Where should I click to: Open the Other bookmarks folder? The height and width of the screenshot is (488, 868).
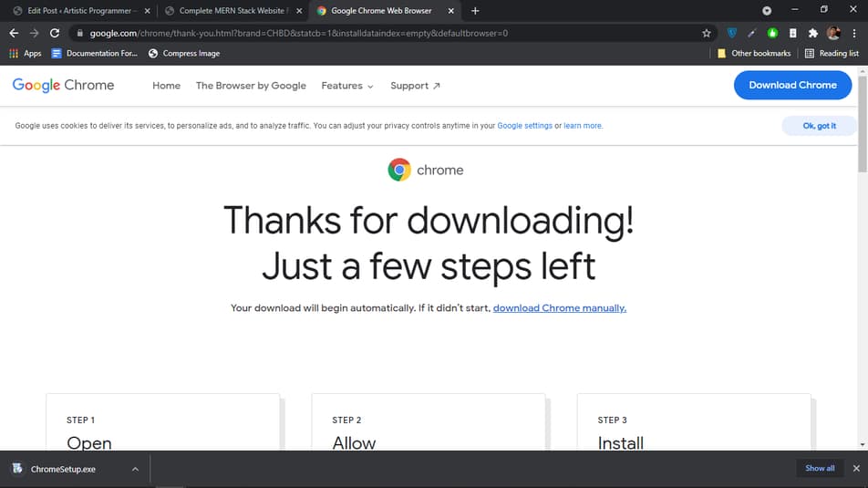click(x=753, y=53)
